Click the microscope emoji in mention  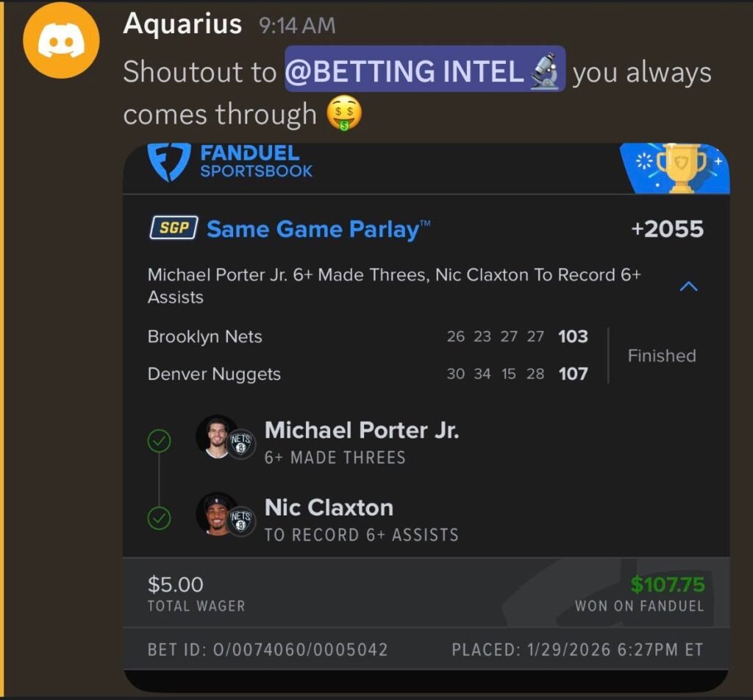(545, 71)
